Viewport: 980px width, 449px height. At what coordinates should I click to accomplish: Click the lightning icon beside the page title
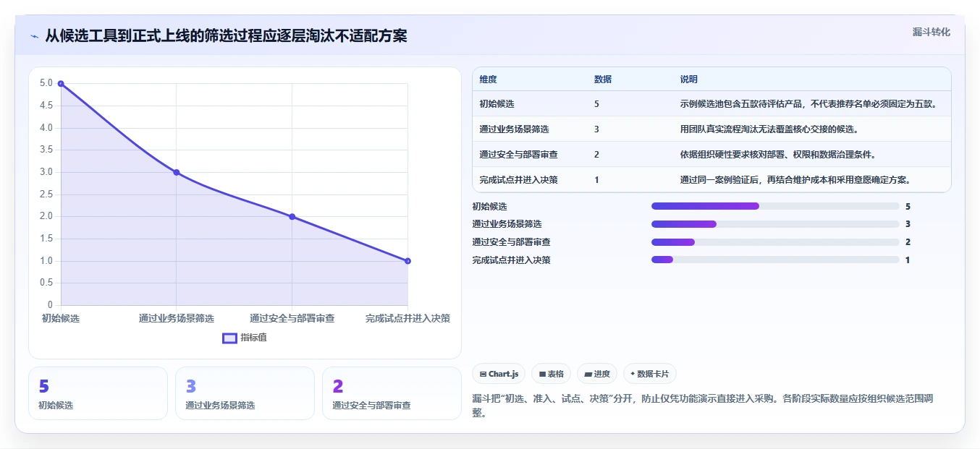(34, 36)
